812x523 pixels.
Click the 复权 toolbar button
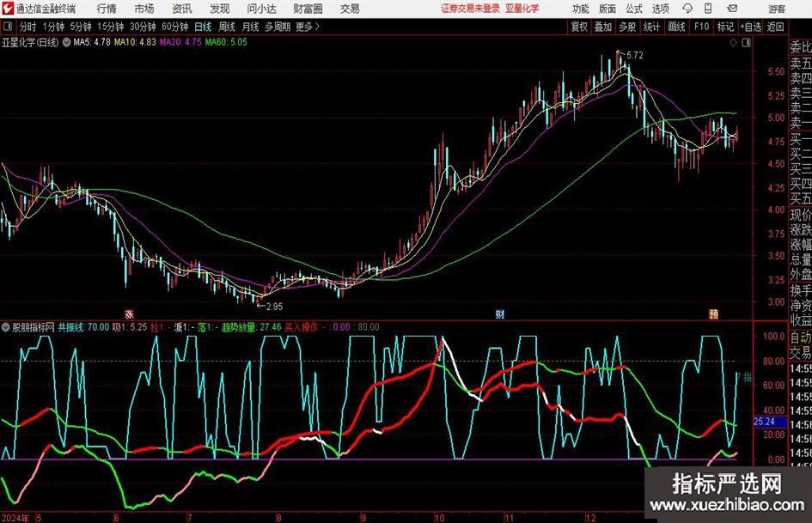point(579,27)
